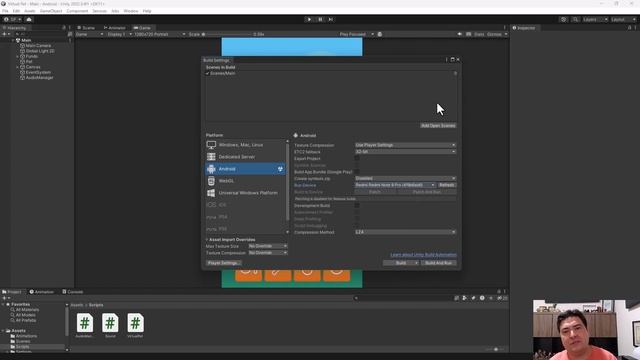Click the cloud services icon in toolbar
The width and height of the screenshot is (640, 360).
point(29,19)
